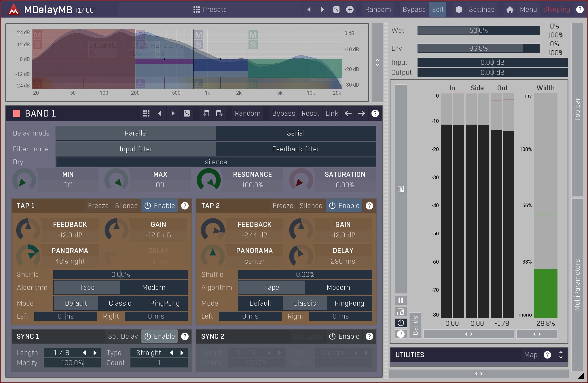Image resolution: width=588 pixels, height=383 pixels.
Task: Toggle Enable on Tap 1
Action: (160, 206)
